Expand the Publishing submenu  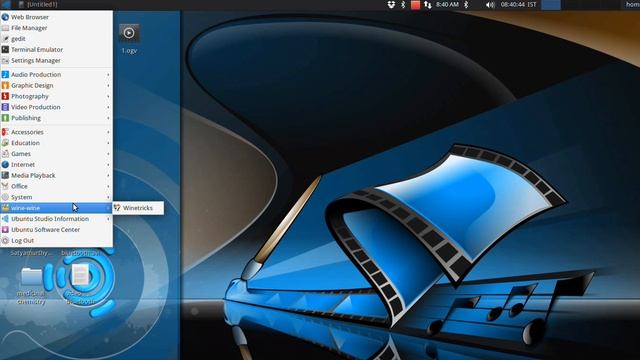(x=56, y=118)
